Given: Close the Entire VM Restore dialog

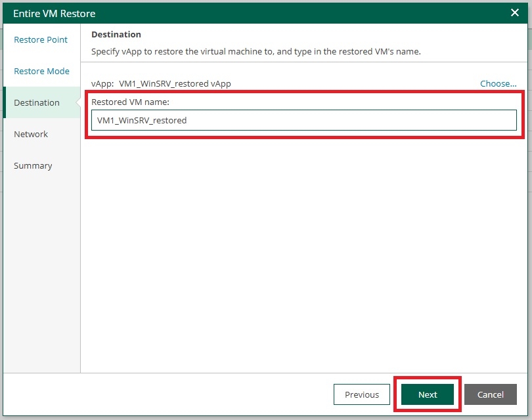Looking at the screenshot, I should pos(515,12).
